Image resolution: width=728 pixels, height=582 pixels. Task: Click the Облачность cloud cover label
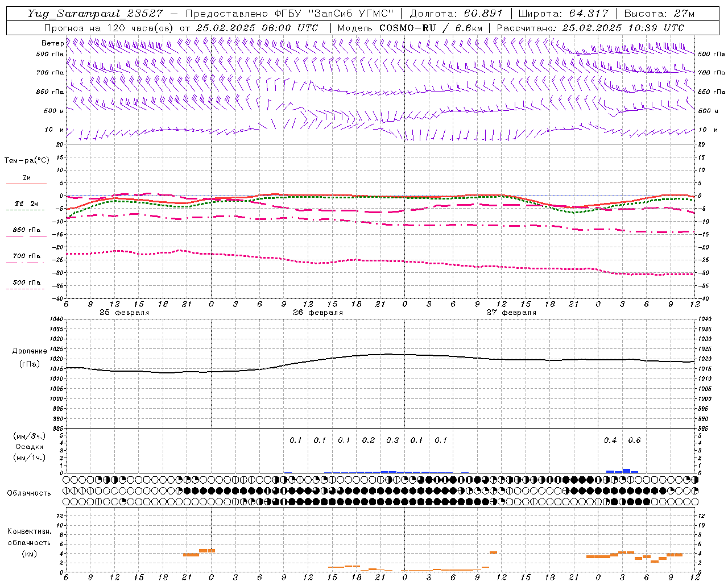[29, 493]
